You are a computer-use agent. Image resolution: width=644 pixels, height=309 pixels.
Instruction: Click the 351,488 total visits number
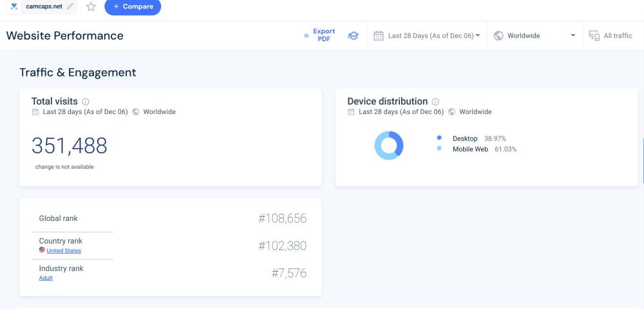[70, 146]
